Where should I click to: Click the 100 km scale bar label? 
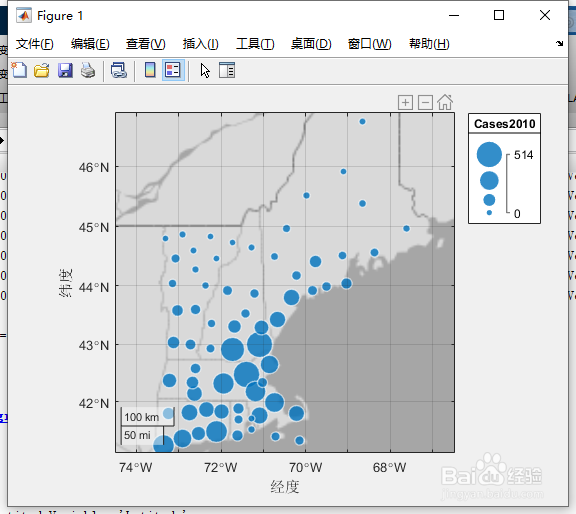(141, 417)
